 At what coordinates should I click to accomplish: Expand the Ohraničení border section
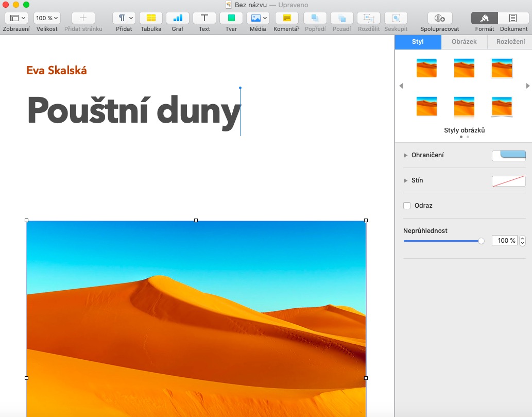coord(405,155)
